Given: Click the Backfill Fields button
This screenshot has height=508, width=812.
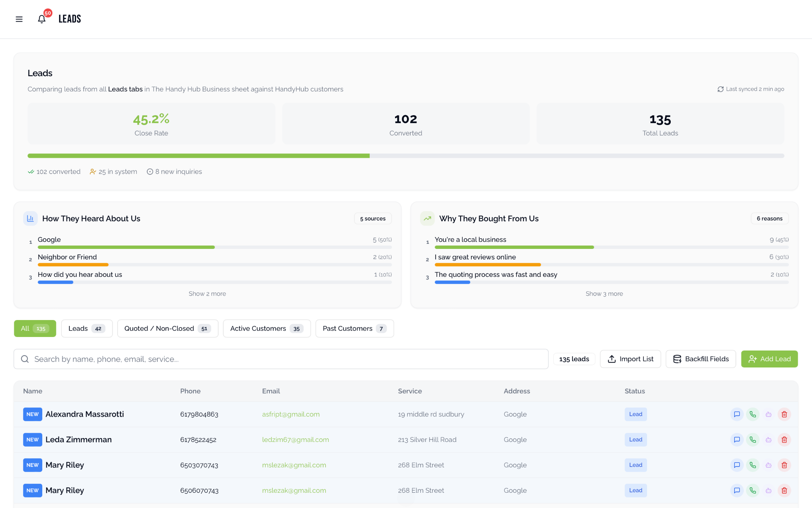Looking at the screenshot, I should coord(701,359).
